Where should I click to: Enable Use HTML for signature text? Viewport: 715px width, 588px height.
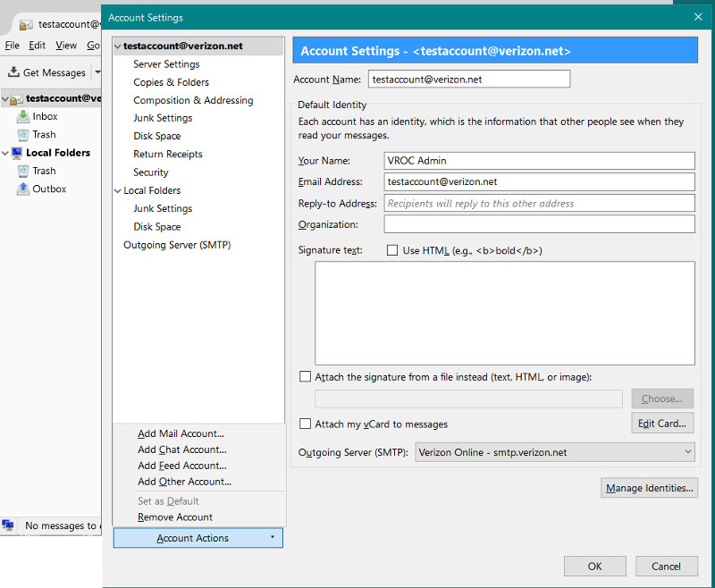pyautogui.click(x=392, y=250)
